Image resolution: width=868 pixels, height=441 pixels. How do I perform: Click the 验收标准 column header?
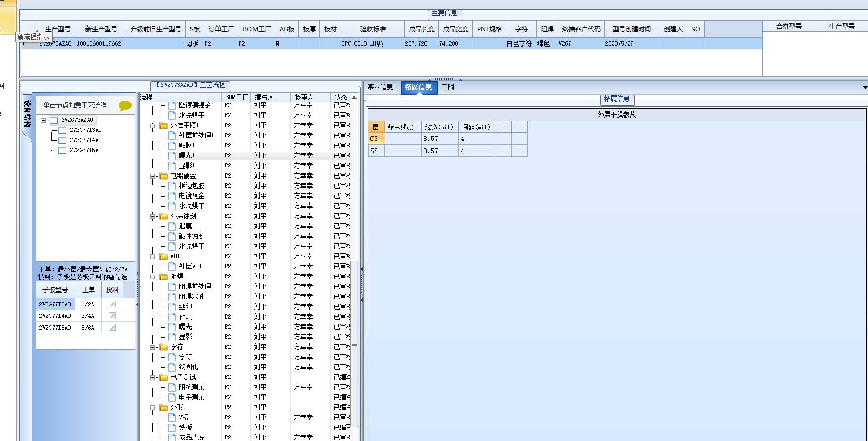point(373,29)
